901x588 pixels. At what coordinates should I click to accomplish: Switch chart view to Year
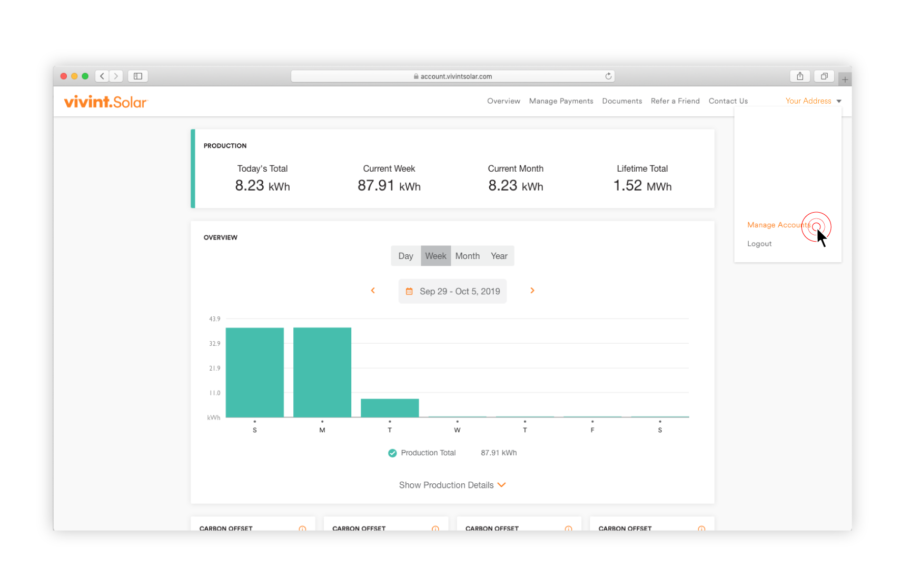pos(499,256)
